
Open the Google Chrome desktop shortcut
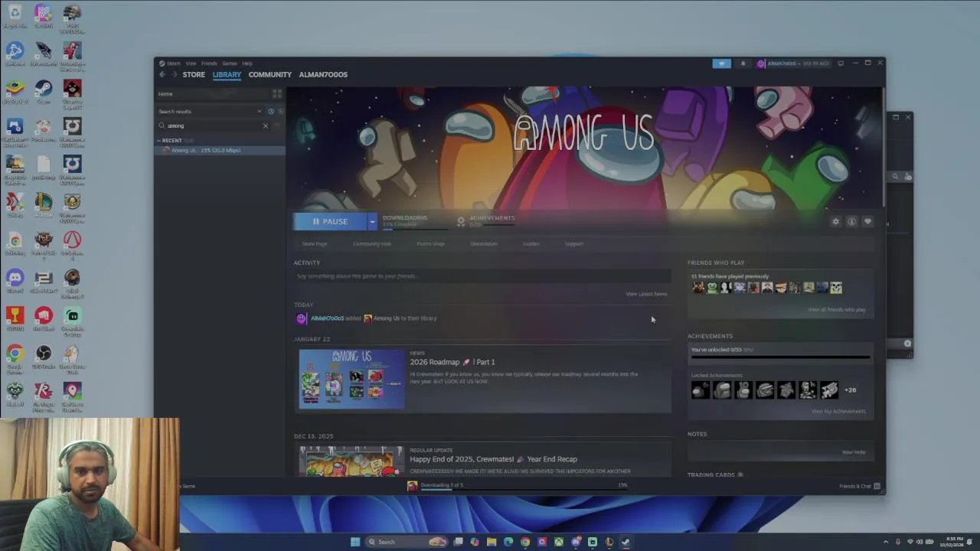click(x=15, y=357)
